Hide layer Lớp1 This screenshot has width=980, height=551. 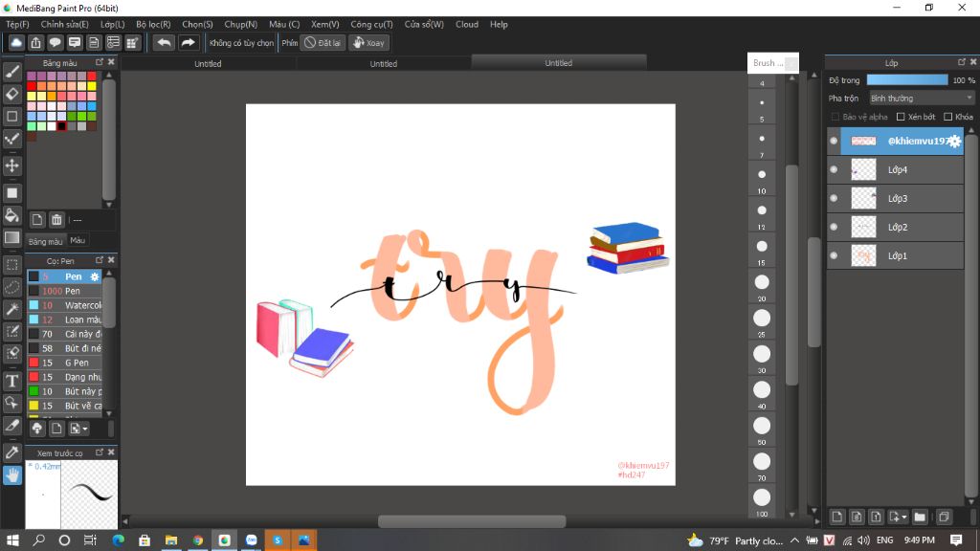[834, 255]
